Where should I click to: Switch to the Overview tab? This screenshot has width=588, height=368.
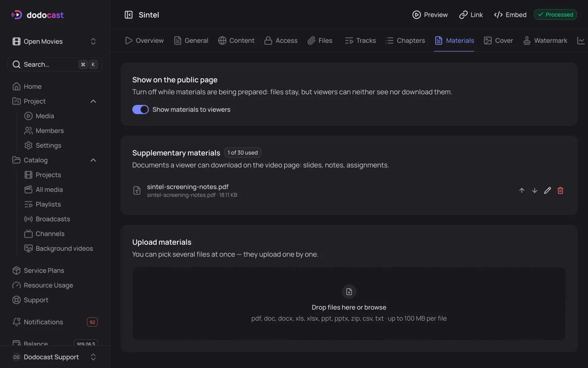(x=144, y=40)
